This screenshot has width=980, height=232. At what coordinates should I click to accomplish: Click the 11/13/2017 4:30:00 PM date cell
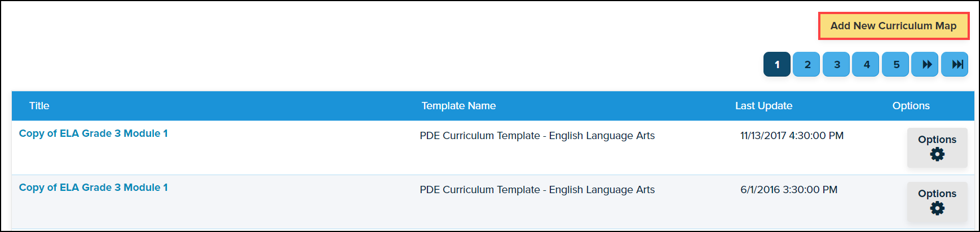tap(792, 136)
